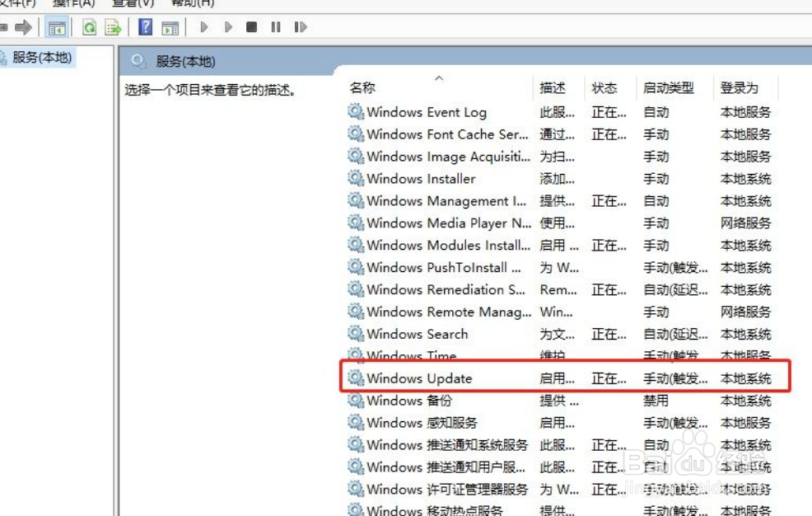Click gear icon of Windows Font Cache Service

click(356, 134)
